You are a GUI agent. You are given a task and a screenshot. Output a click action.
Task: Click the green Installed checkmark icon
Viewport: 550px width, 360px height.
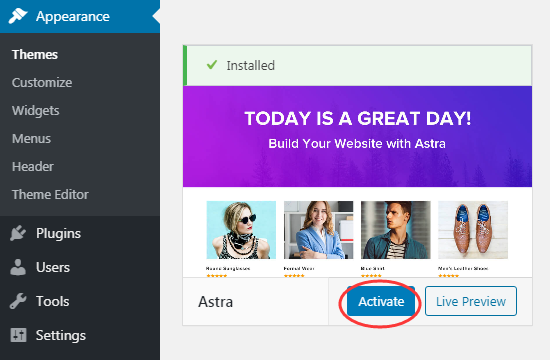tap(212, 65)
